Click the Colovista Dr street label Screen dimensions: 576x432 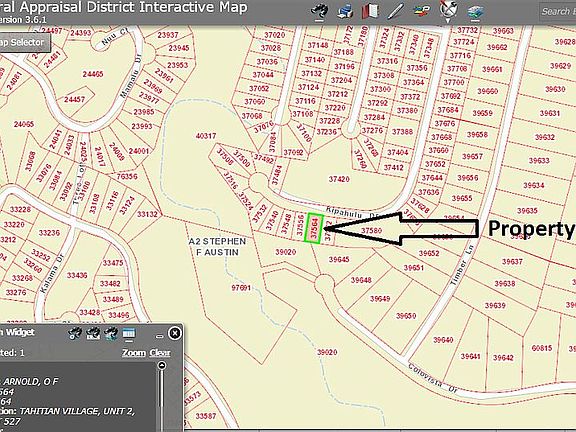click(x=433, y=378)
